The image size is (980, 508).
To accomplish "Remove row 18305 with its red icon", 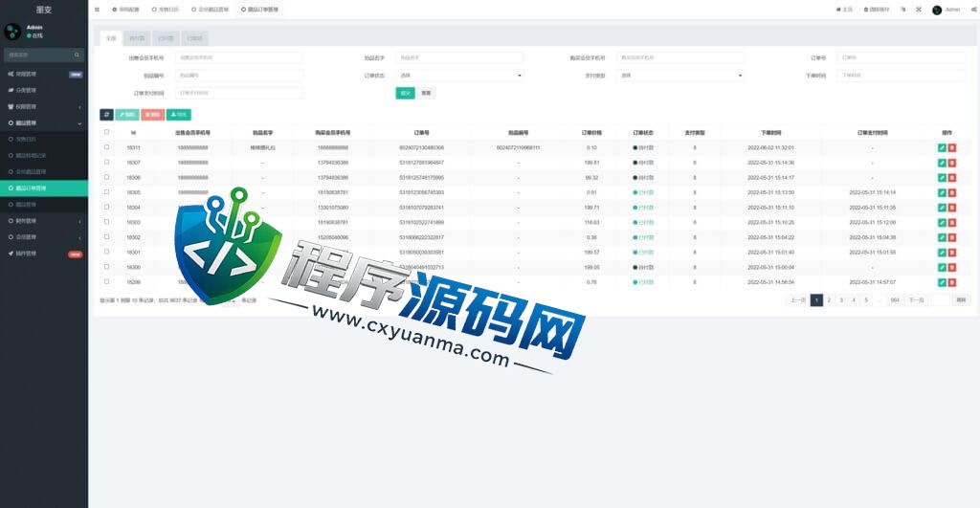I will coord(952,192).
